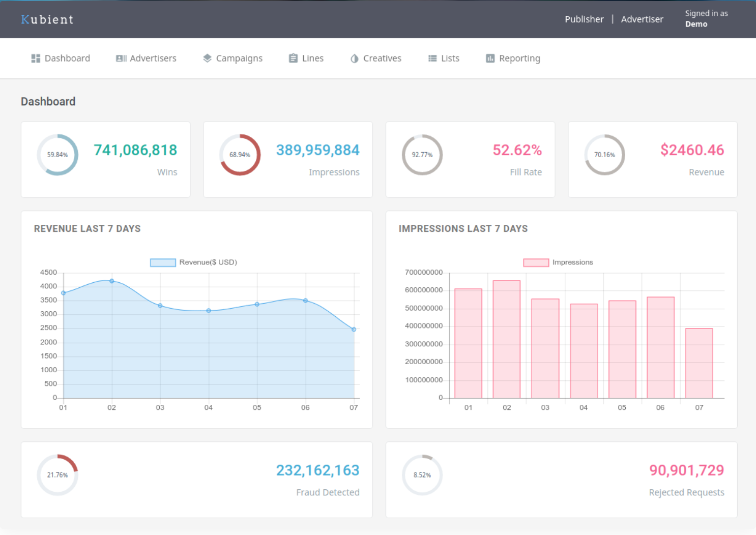Toggle the pink Impressions legend swatch
The height and width of the screenshot is (535, 756).
(536, 262)
